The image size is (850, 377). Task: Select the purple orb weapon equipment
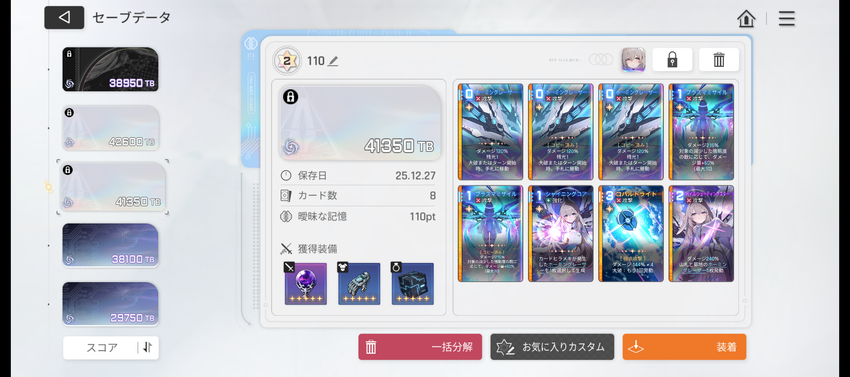click(306, 284)
